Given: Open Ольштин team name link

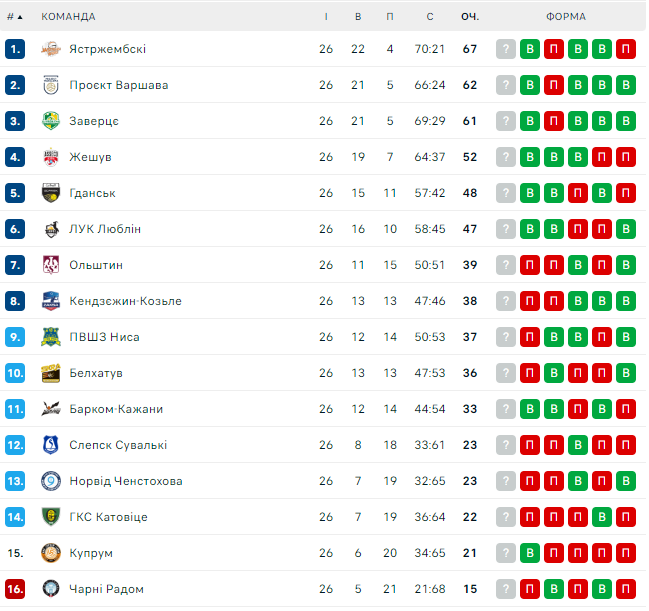Looking at the screenshot, I should tap(96, 265).
